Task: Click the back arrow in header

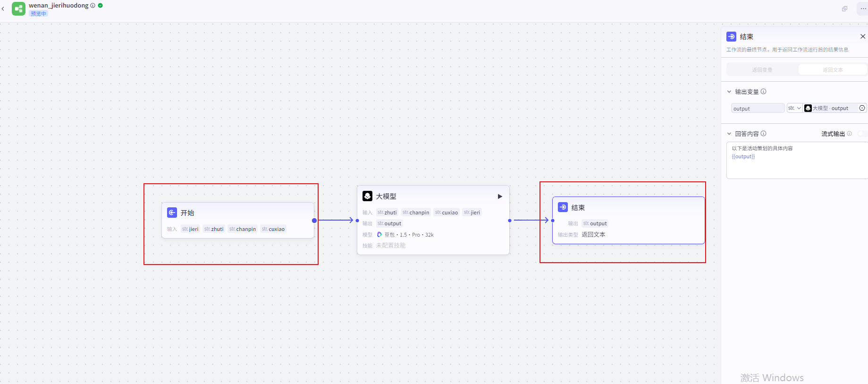Action: click(3, 9)
